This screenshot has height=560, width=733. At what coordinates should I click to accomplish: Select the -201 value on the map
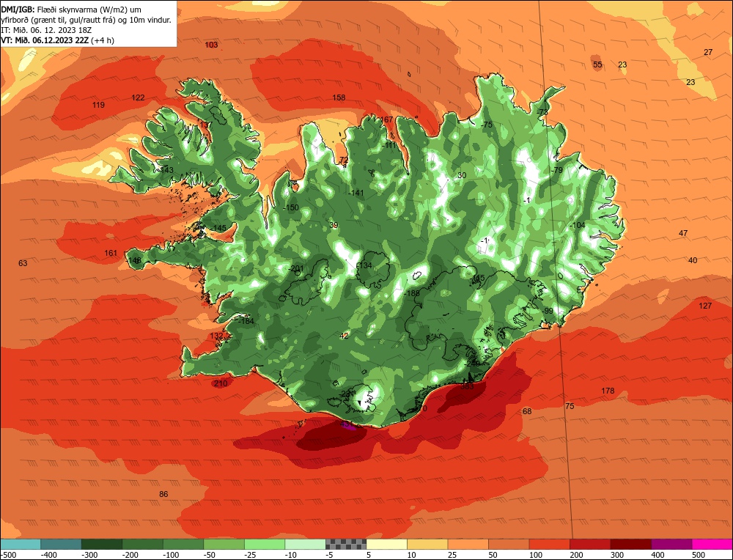[296, 269]
